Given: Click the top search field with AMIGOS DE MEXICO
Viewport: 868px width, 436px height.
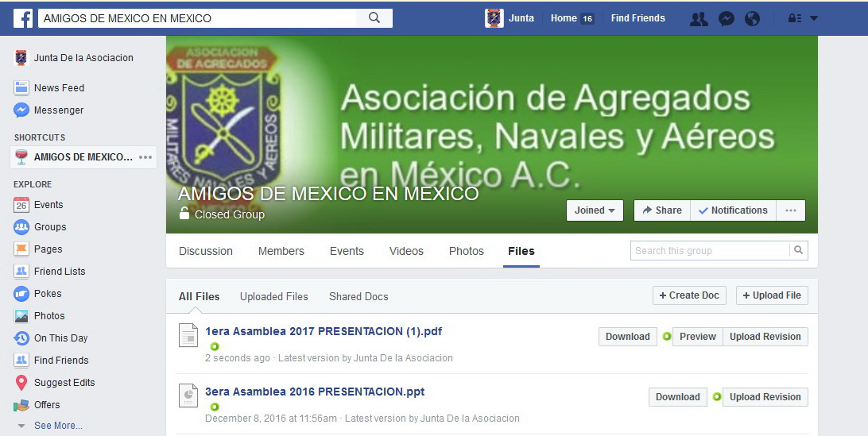Looking at the screenshot, I should click(x=198, y=18).
